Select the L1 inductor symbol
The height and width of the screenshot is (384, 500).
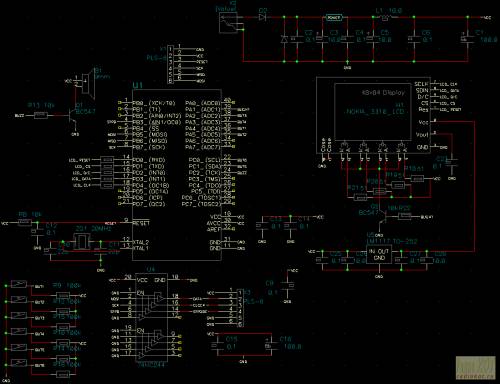click(386, 18)
